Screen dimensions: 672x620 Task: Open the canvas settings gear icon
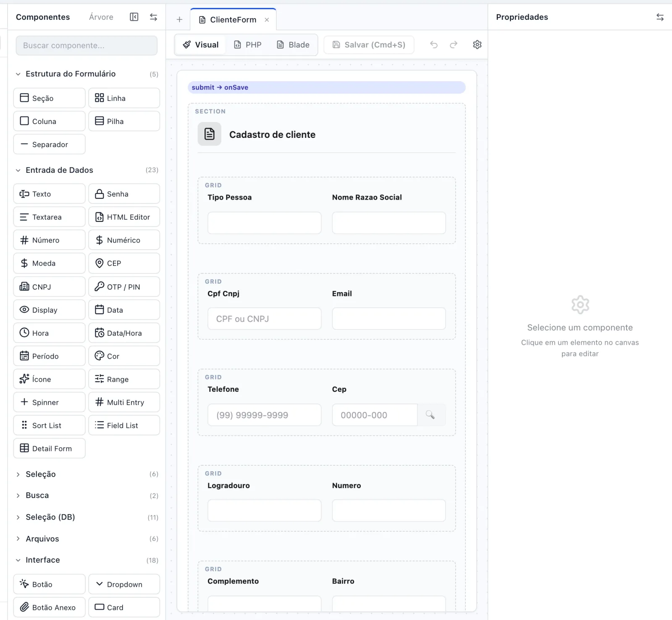pyautogui.click(x=477, y=45)
